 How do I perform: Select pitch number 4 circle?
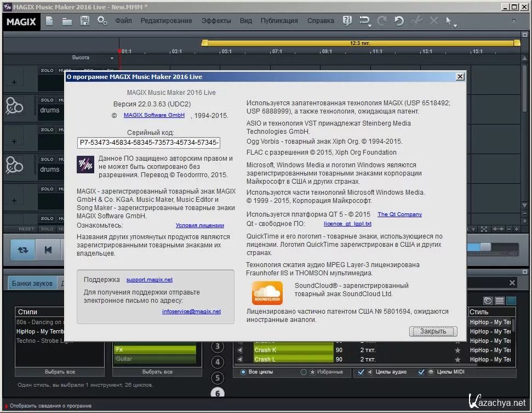coord(218,362)
